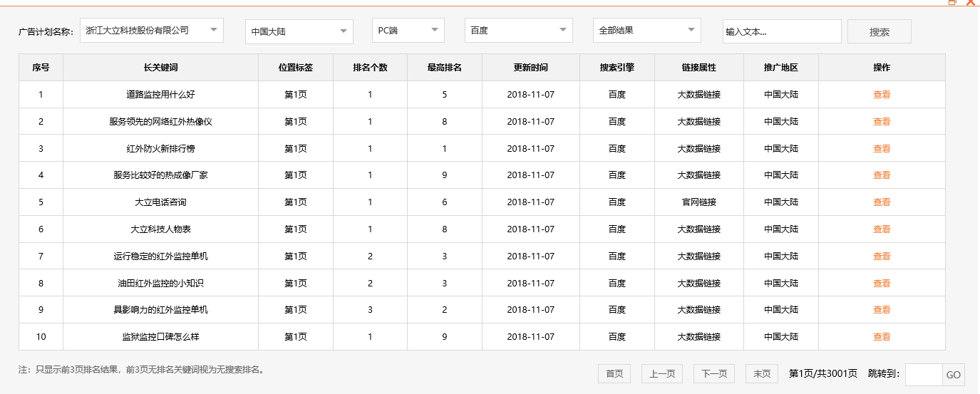Click the 位置标签 column header
This screenshot has height=394, width=980.
point(296,68)
